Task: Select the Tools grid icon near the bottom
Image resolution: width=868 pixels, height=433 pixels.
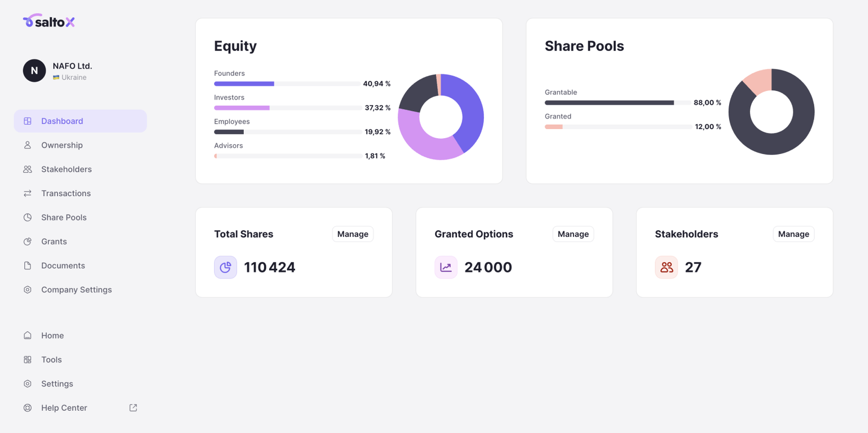Action: (x=27, y=359)
